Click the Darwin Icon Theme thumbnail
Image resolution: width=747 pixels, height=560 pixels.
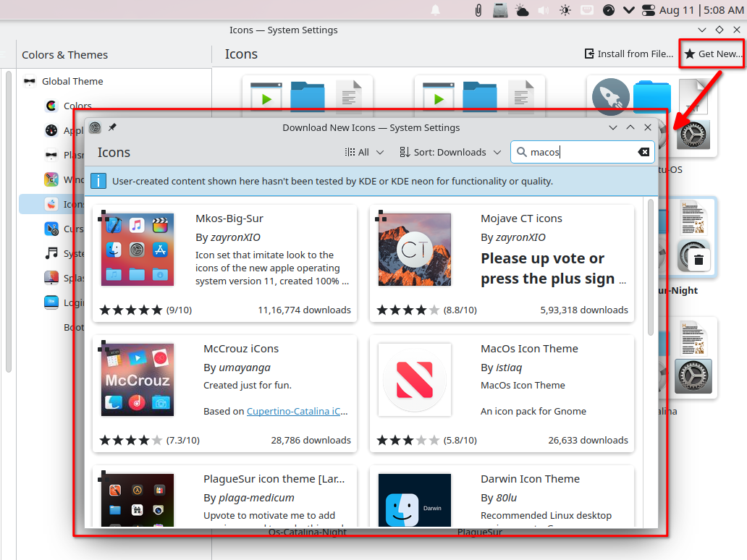(x=415, y=500)
